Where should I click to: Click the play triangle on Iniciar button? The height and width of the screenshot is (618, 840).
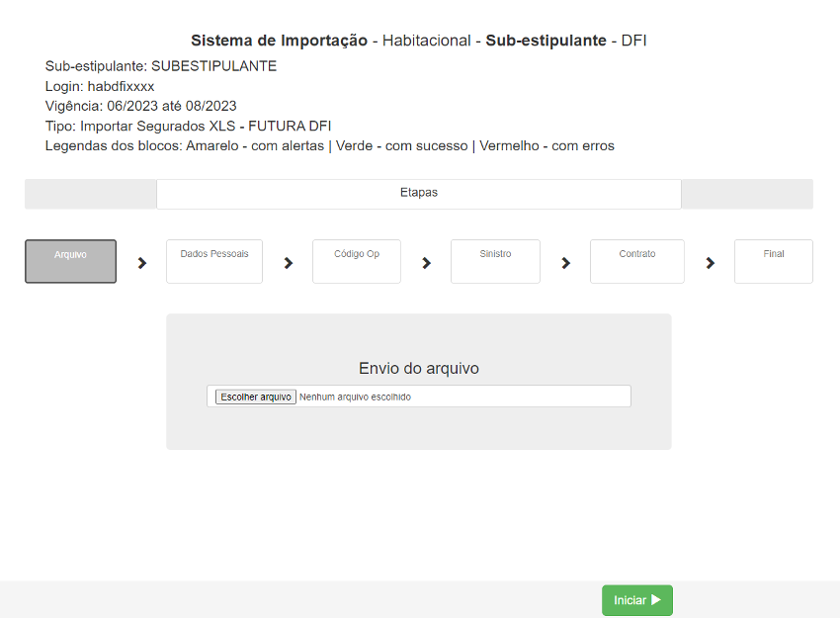point(656,600)
